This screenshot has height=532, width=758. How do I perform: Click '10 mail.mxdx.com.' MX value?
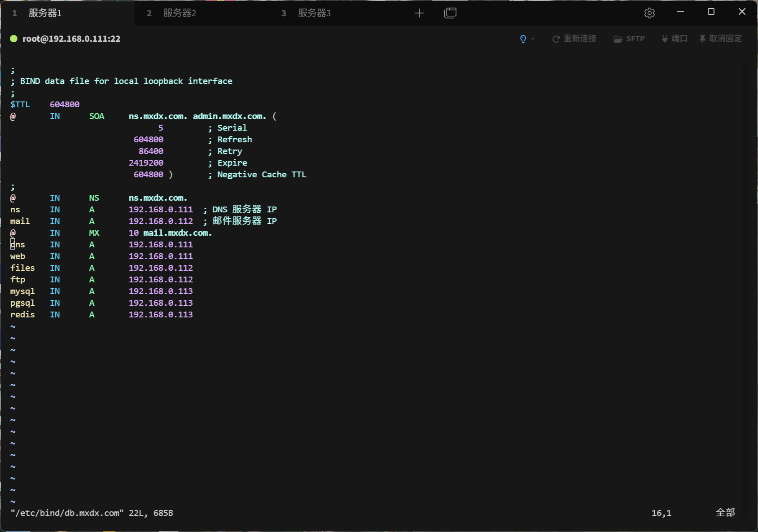point(170,233)
